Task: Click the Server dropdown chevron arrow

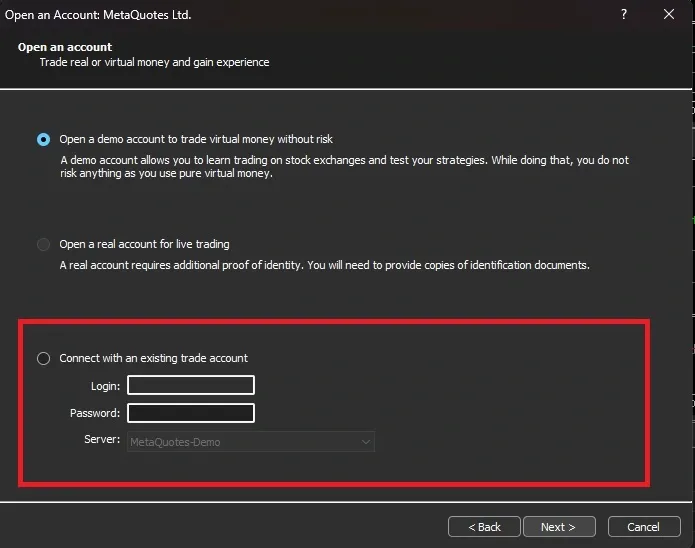Action: 365,441
